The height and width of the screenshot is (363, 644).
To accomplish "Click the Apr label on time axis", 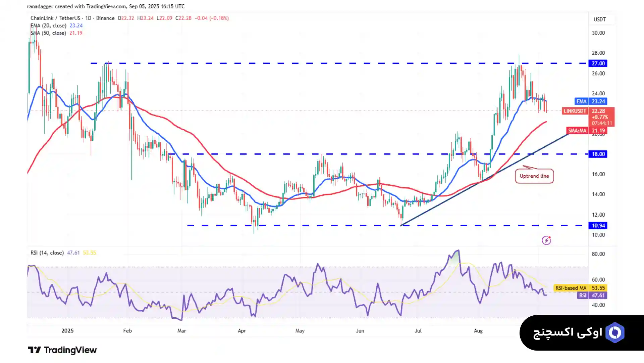I will click(241, 331).
